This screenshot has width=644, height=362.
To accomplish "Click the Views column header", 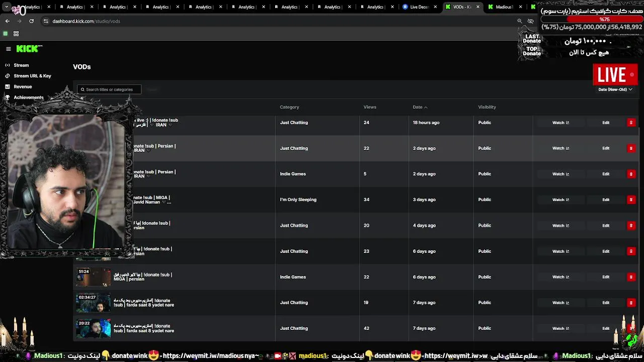I will [x=370, y=107].
